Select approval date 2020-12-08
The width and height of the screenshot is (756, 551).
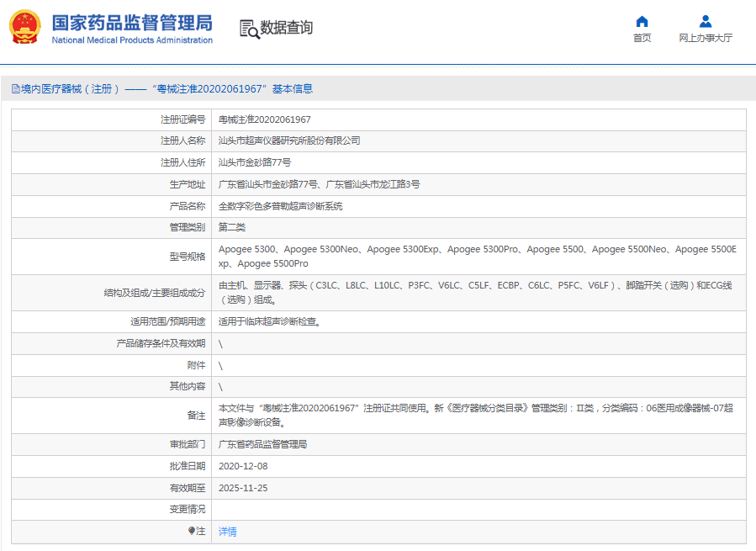click(243, 466)
